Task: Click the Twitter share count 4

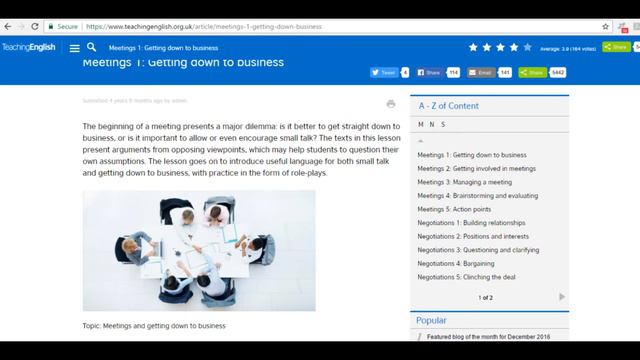Action: [405, 73]
